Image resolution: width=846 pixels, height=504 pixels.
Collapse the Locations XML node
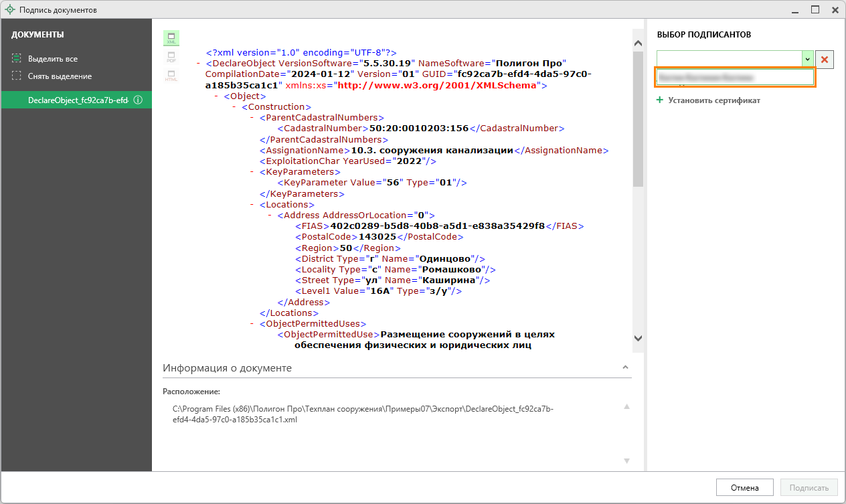252,205
